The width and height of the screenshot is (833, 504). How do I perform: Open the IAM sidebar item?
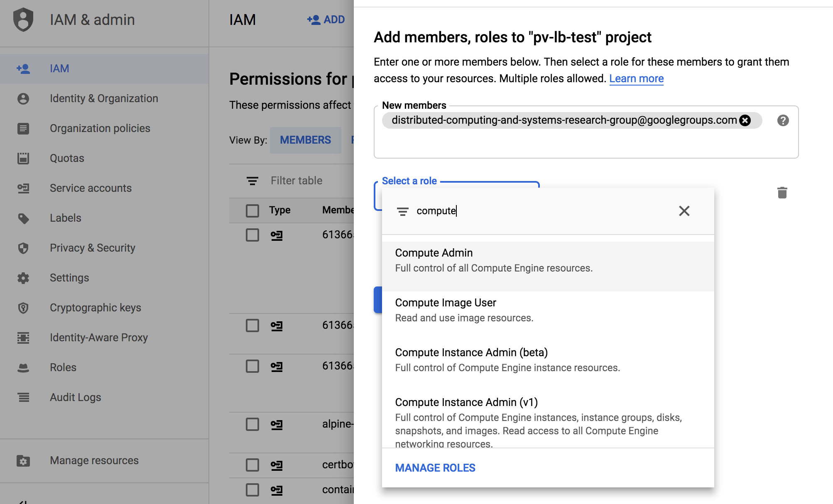point(104,69)
